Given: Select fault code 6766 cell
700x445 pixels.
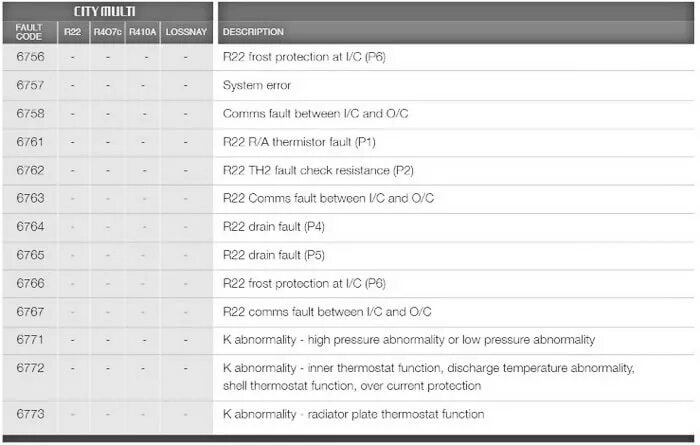Looking at the screenshot, I should (30, 283).
